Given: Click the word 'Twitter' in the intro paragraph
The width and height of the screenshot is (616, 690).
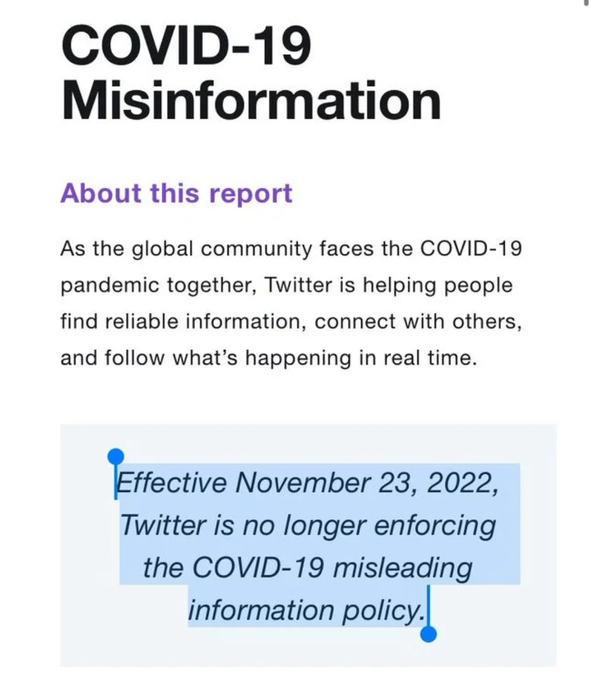Looking at the screenshot, I should (300, 285).
